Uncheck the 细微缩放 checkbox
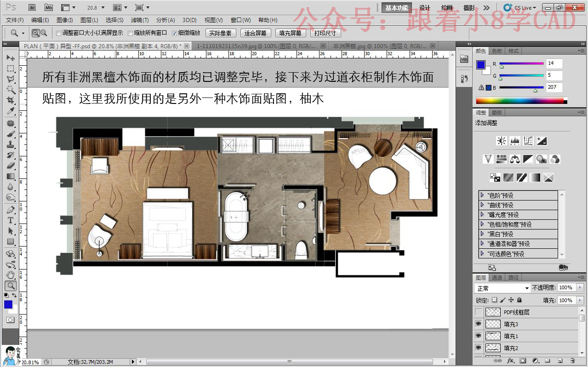 click(x=174, y=33)
